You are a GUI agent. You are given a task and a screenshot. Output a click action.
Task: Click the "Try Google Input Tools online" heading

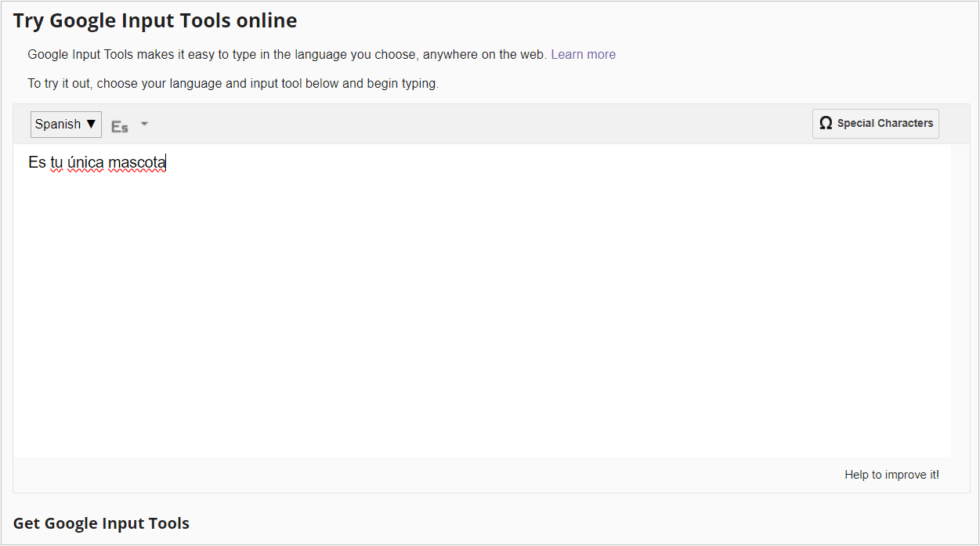coord(155,20)
